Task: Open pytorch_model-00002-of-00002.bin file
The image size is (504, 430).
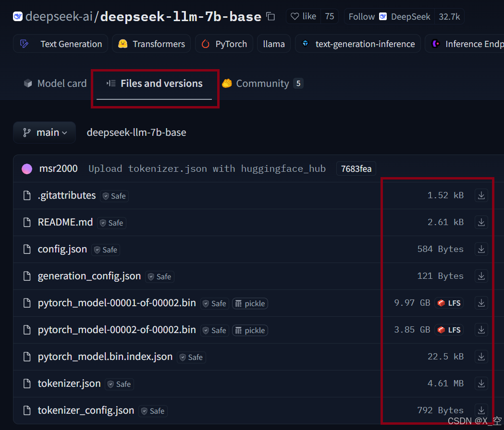Action: (x=117, y=330)
